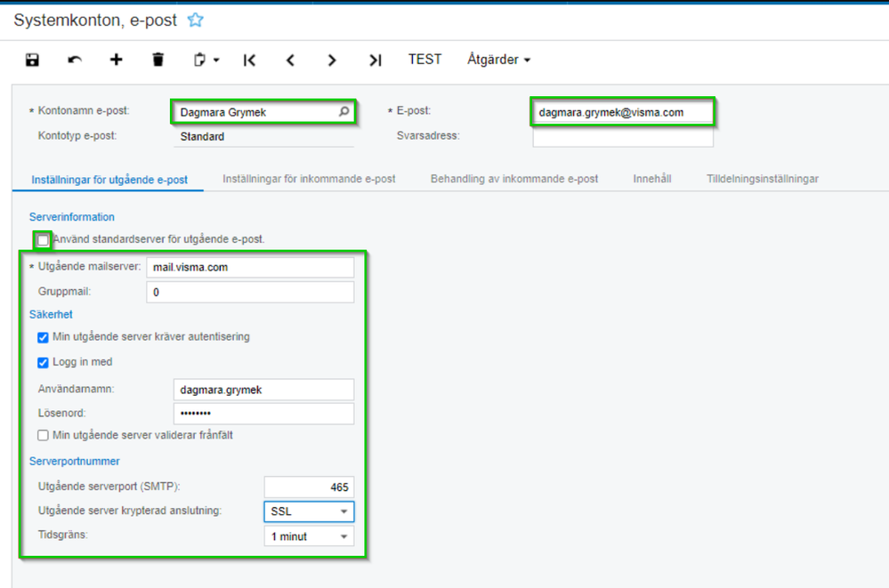Switch to Tilldelningsinställningar tab
The width and height of the screenshot is (889, 588).
tap(763, 179)
